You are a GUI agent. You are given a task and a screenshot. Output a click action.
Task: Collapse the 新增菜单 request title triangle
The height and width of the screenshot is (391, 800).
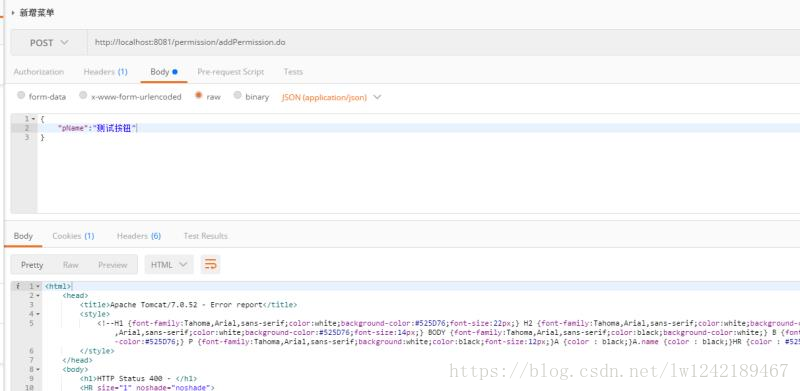click(13, 13)
